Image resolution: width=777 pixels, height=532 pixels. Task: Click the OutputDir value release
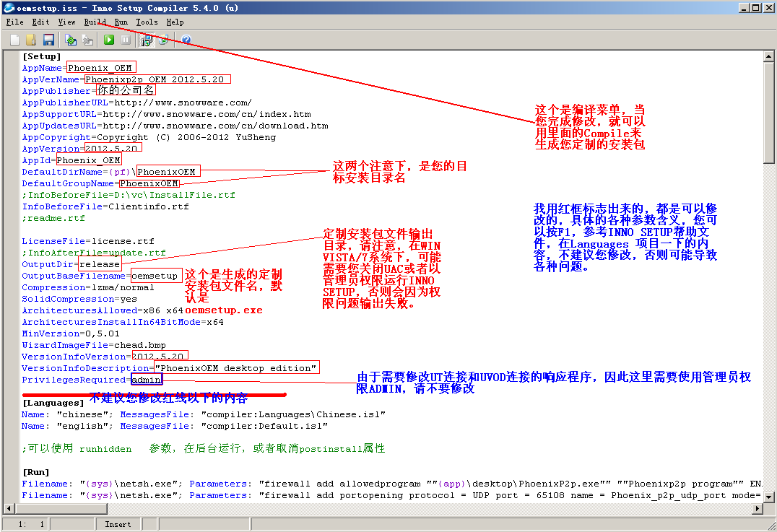coord(100,264)
